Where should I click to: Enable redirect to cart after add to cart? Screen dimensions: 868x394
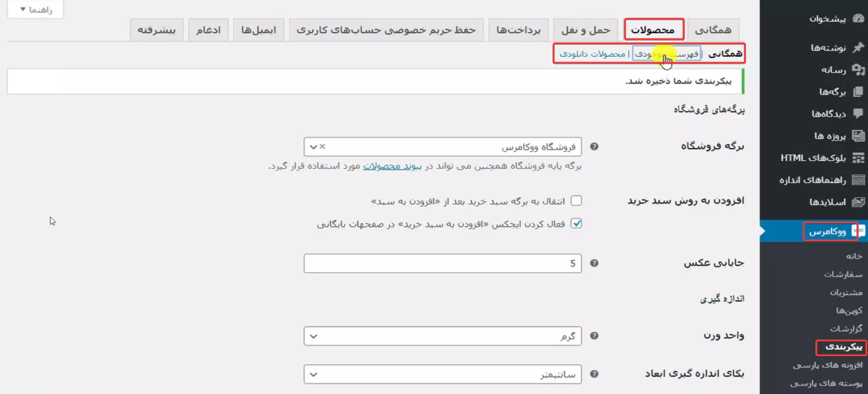[576, 200]
